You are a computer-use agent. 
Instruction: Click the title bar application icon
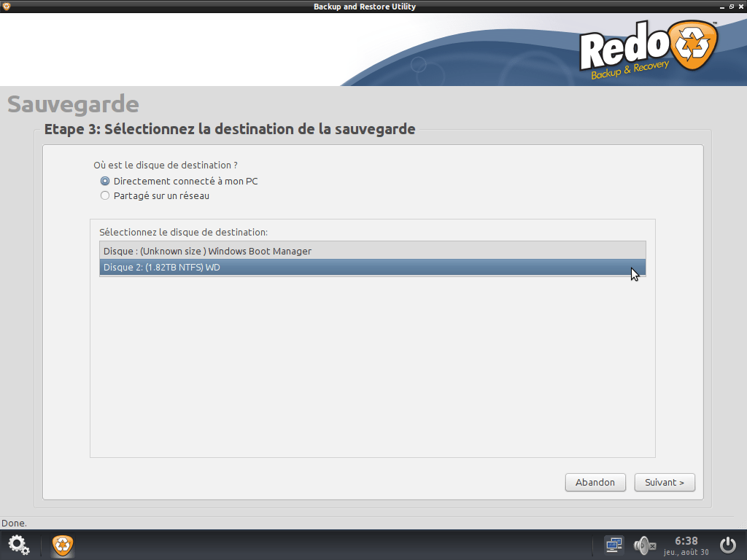6,6
